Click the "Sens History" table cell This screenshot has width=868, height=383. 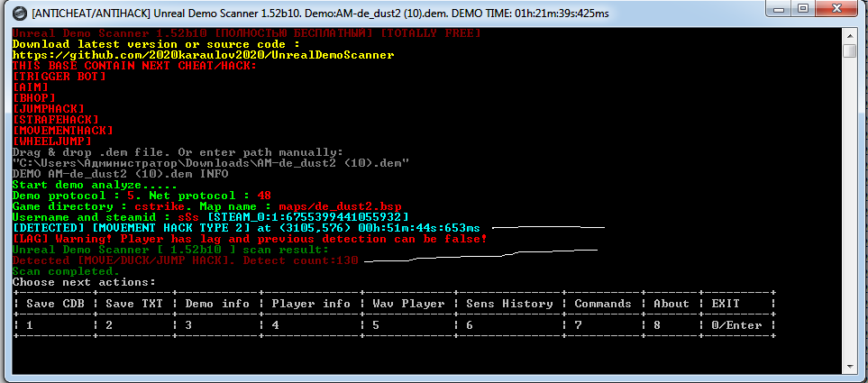point(509,304)
